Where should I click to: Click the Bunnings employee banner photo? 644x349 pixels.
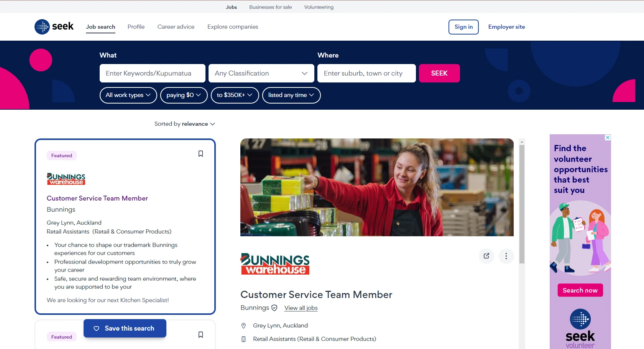click(x=377, y=187)
